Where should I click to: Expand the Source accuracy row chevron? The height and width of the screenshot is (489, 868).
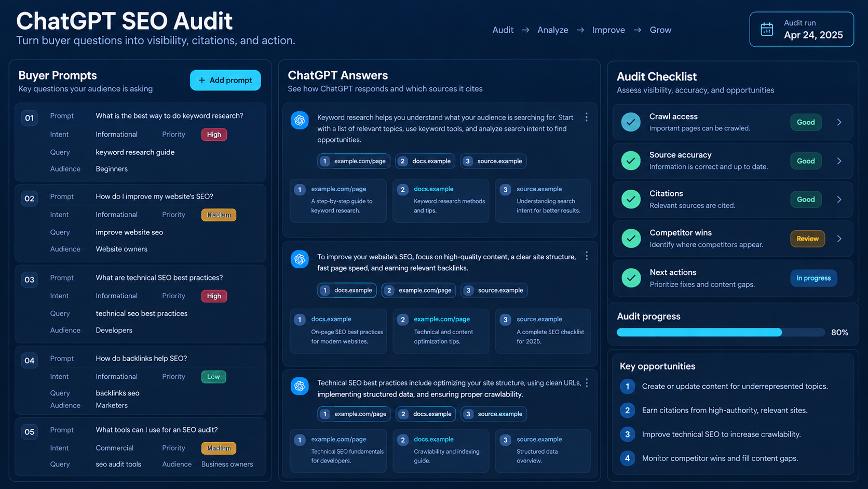(839, 161)
